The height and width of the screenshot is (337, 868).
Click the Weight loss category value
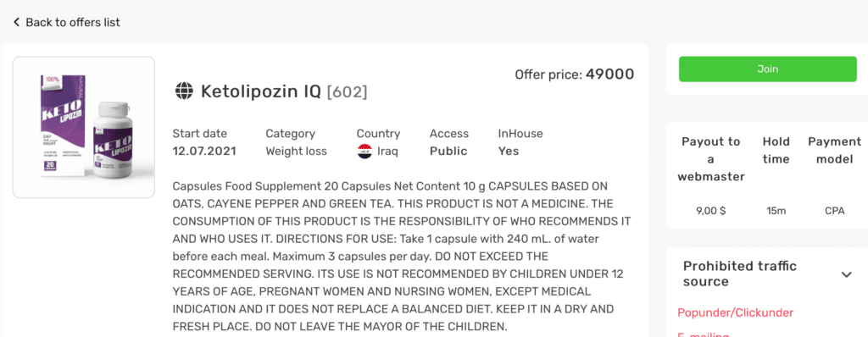(x=296, y=151)
